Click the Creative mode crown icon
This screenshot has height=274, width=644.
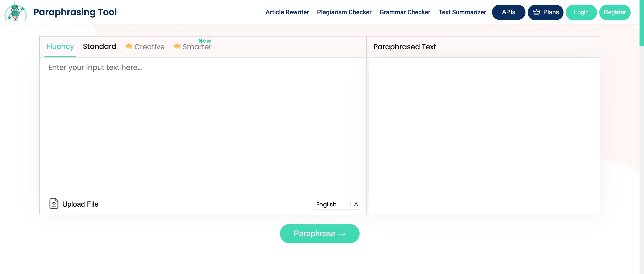pos(129,46)
